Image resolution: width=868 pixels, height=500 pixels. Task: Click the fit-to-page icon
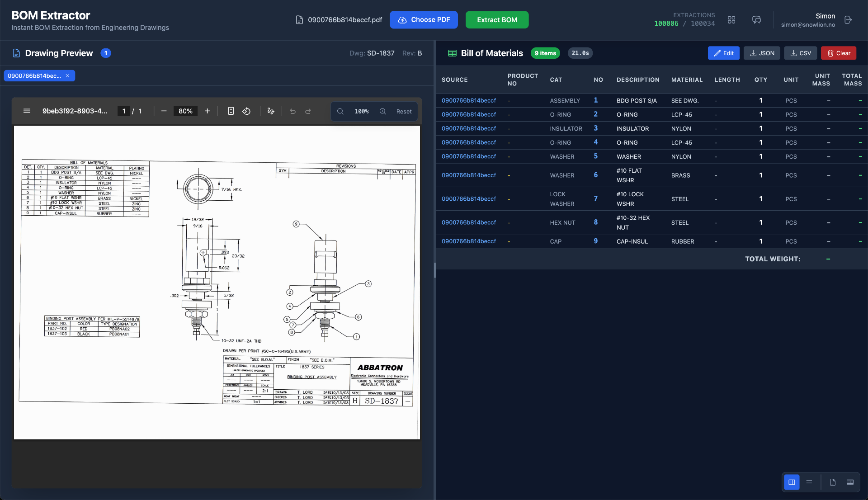(231, 111)
